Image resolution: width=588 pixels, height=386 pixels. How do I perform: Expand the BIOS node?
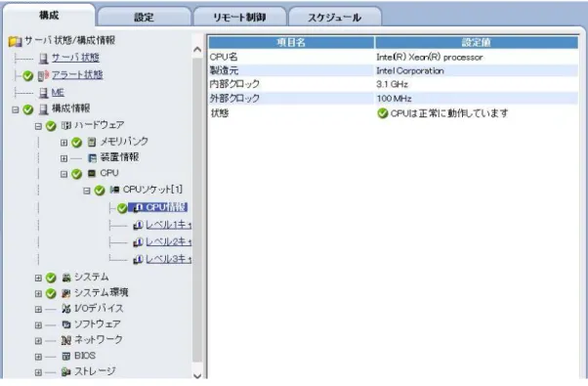click(38, 357)
